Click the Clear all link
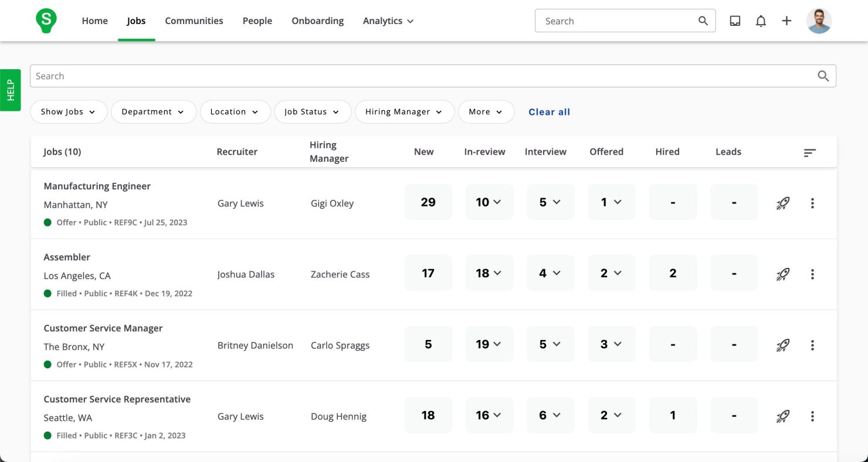Image resolution: width=868 pixels, height=462 pixels. pos(549,112)
